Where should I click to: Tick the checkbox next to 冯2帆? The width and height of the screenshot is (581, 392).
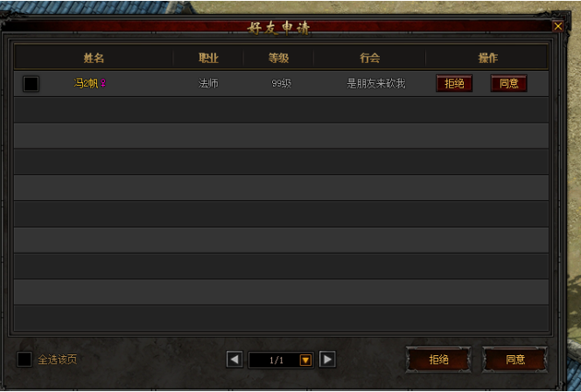coord(31,84)
